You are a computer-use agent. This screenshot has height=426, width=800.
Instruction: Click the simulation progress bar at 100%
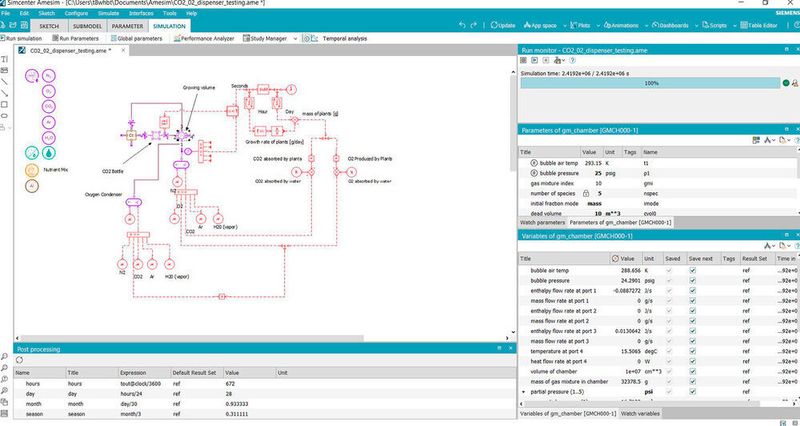coord(651,83)
